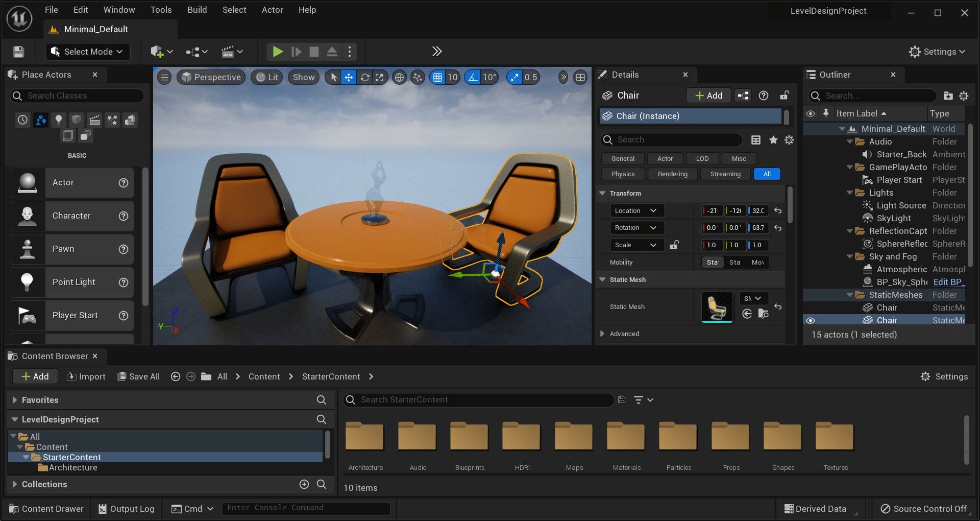
Task: Select the Lights category in Place Actors
Action: click(x=59, y=120)
